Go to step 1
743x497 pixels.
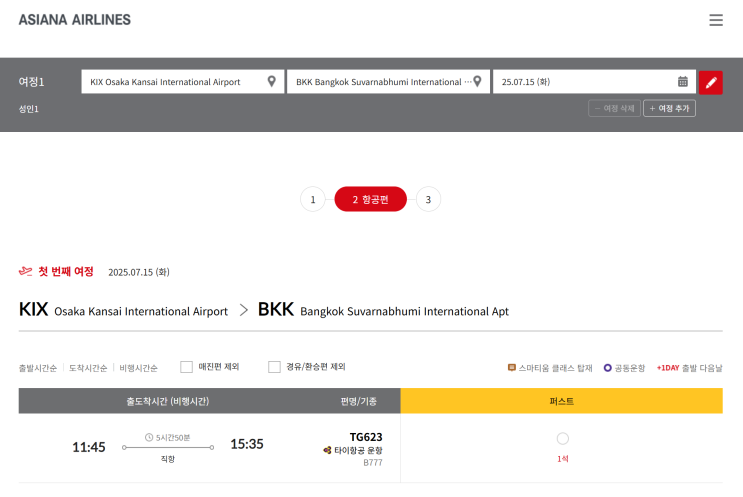tap(312, 200)
